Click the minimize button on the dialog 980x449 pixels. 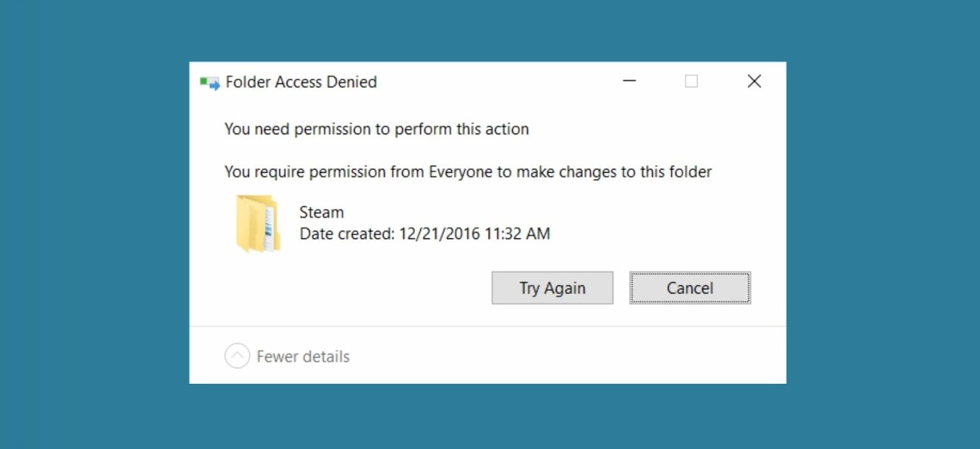tap(630, 81)
